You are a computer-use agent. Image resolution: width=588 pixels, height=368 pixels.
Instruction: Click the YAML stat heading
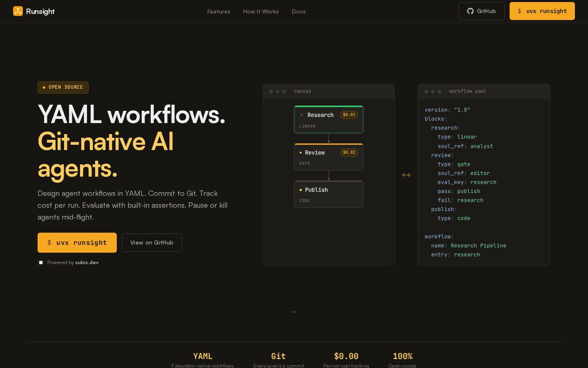[x=203, y=356]
